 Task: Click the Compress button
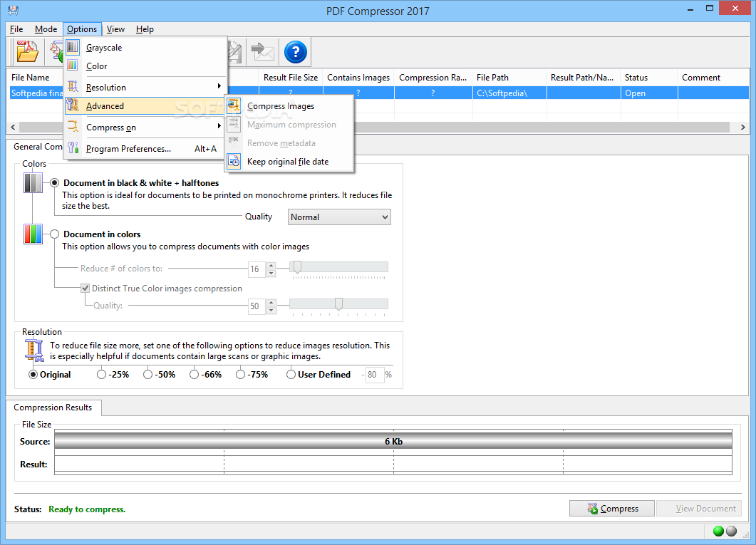612,509
